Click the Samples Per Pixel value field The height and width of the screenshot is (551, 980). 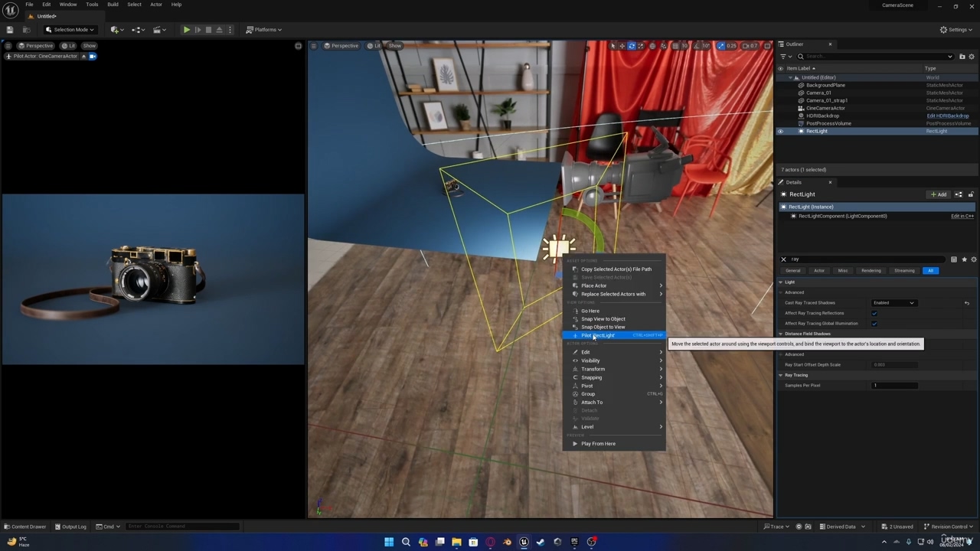click(894, 385)
